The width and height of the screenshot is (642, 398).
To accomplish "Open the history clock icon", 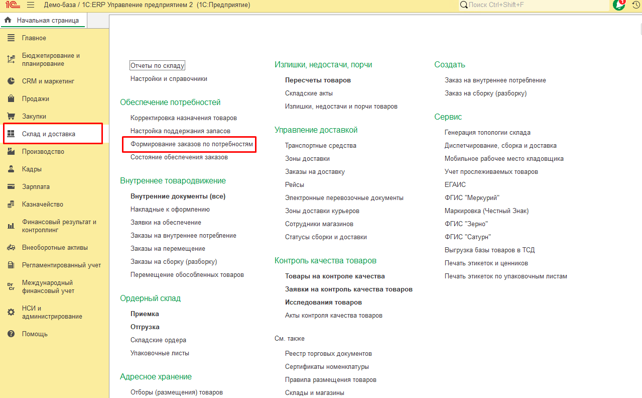I will 637,5.
